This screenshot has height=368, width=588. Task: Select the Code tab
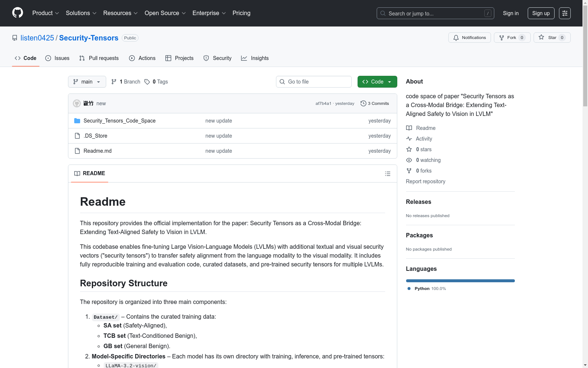tap(26, 58)
